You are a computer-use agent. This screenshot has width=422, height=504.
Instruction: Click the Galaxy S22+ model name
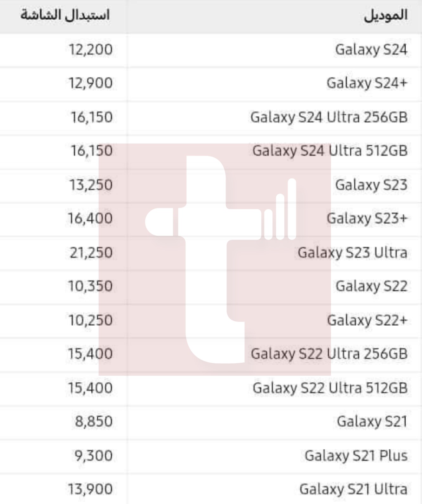coord(367,320)
